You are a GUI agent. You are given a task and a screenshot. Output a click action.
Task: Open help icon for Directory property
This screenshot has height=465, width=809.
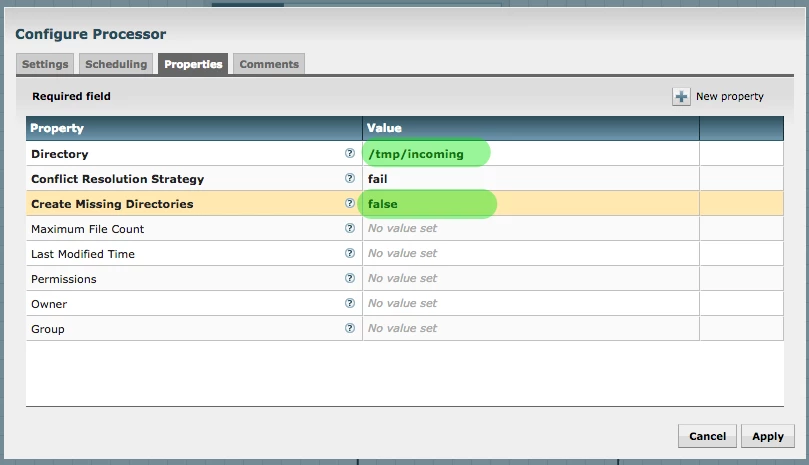pyautogui.click(x=350, y=153)
